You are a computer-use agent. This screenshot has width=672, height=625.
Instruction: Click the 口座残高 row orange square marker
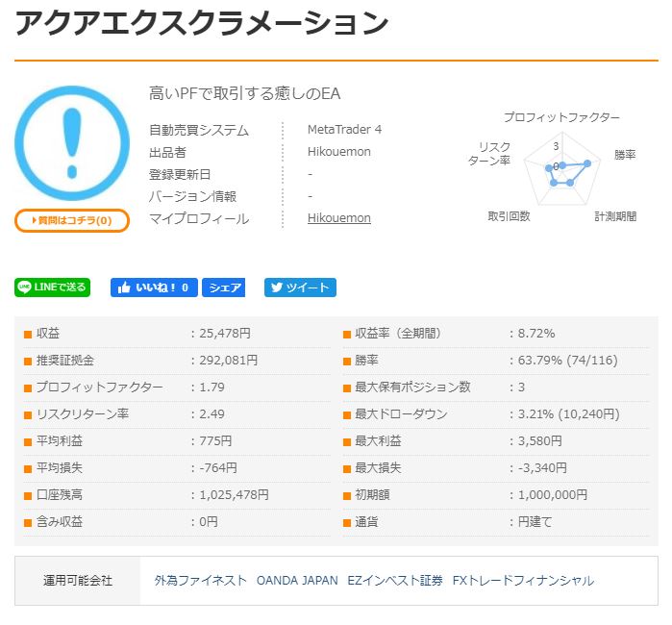click(x=28, y=495)
